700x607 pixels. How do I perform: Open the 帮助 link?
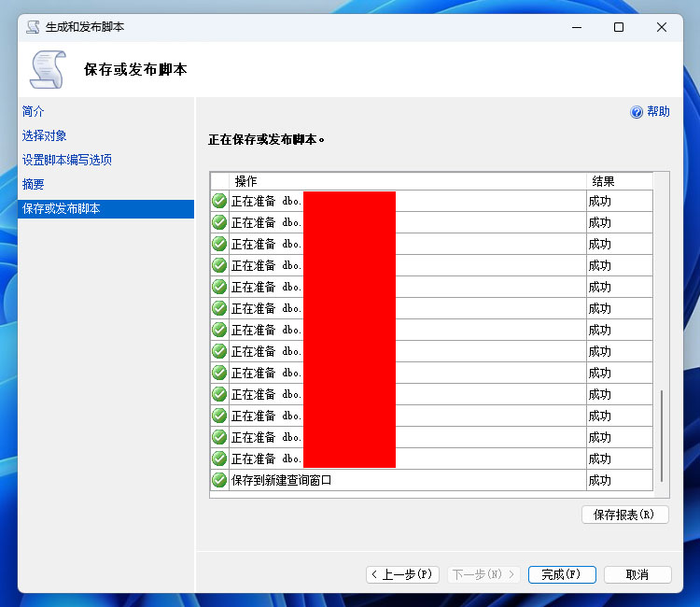point(658,112)
